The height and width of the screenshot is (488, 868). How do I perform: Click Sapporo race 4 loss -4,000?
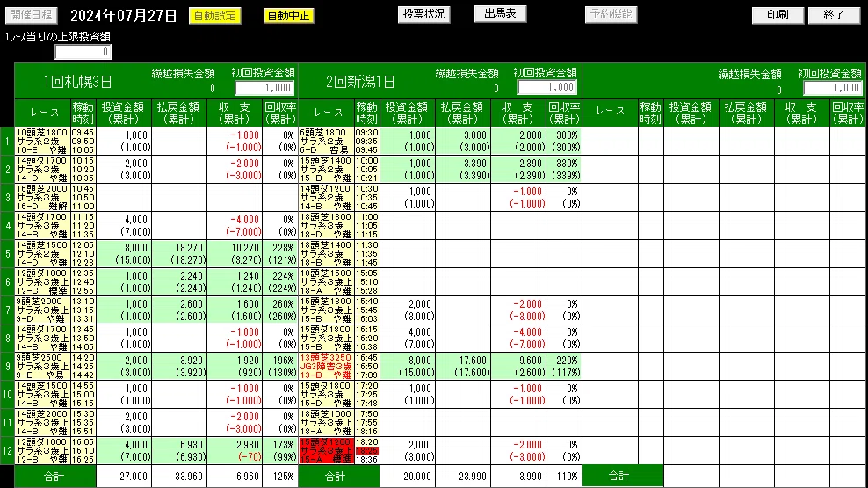[x=244, y=220]
